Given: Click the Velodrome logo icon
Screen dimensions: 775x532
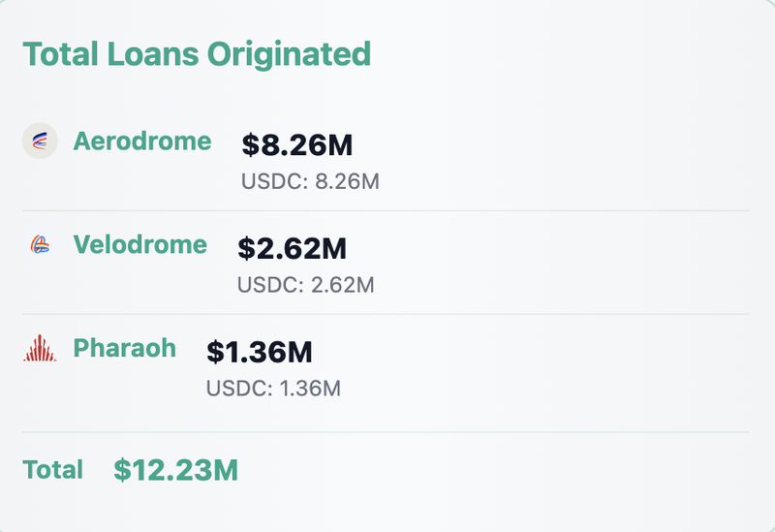Looking at the screenshot, I should point(40,244).
